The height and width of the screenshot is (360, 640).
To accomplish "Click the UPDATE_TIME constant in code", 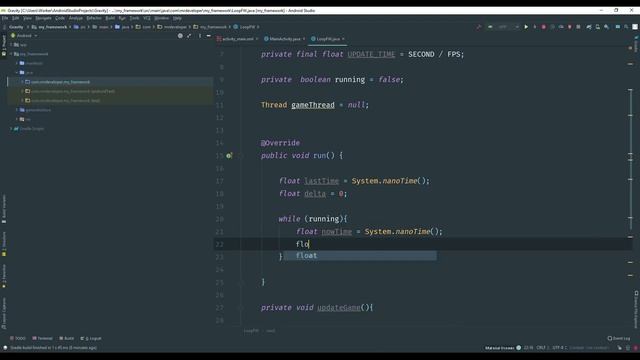I will tap(371, 54).
